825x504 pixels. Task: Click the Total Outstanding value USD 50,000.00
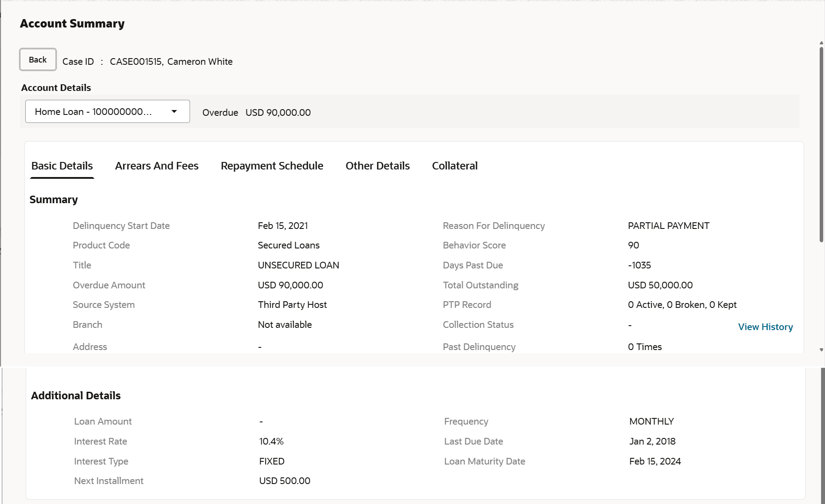click(x=660, y=285)
